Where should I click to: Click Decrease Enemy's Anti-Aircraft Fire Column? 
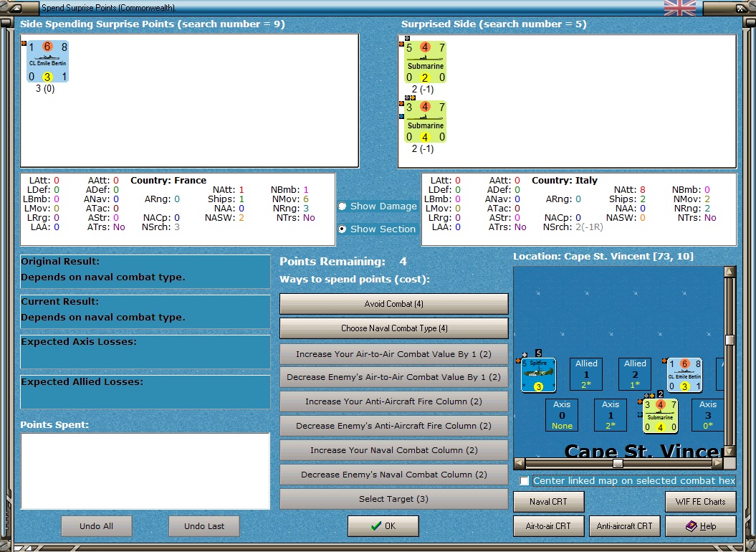pyautogui.click(x=394, y=426)
